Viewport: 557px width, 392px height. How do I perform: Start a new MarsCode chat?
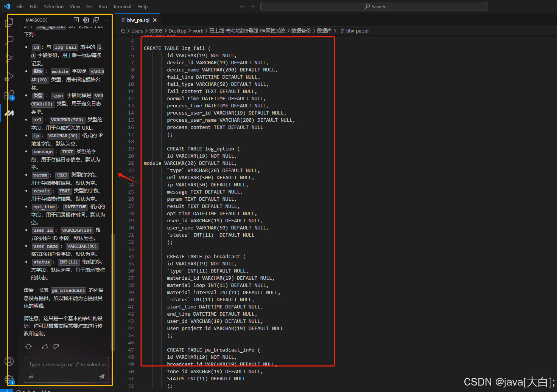[x=76, y=20]
